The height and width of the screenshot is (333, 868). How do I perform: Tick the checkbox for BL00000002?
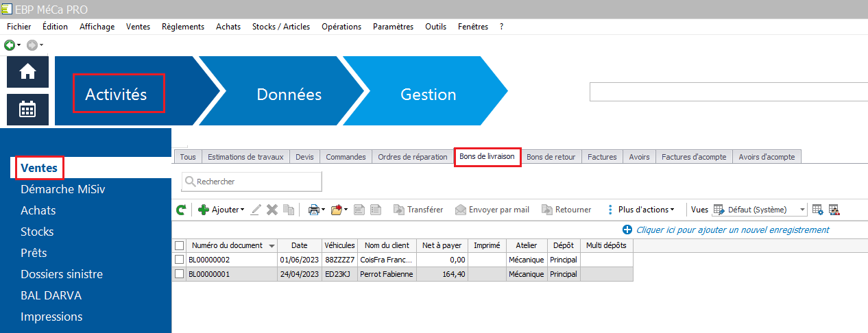(x=180, y=260)
